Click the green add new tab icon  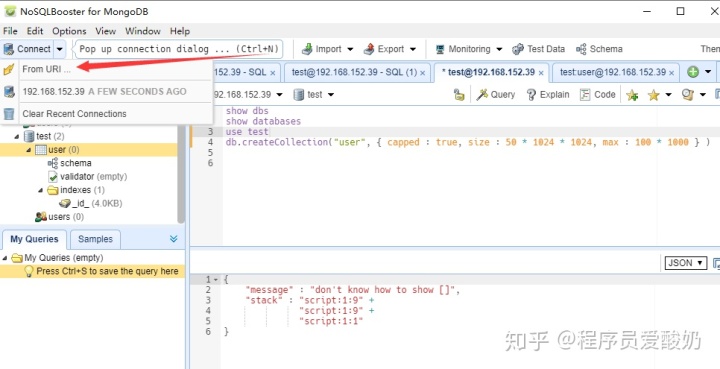pyautogui.click(x=693, y=72)
